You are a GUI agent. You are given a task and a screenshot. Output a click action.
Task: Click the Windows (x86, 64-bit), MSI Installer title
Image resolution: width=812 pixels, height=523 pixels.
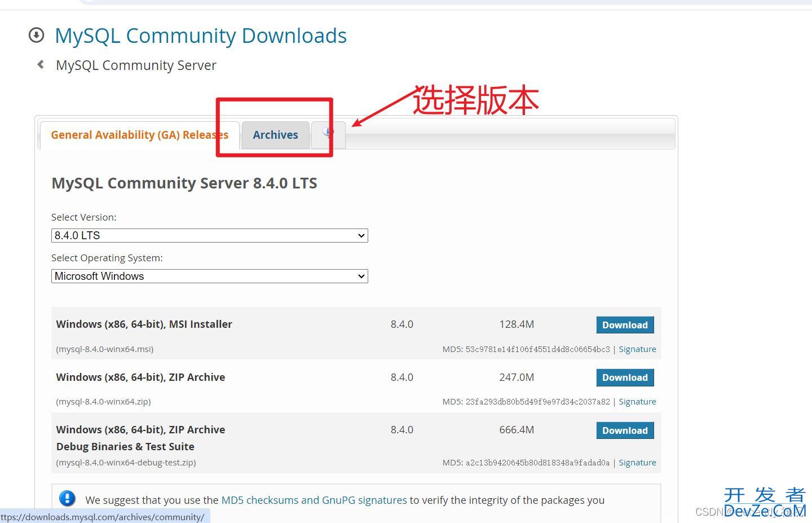coord(144,324)
